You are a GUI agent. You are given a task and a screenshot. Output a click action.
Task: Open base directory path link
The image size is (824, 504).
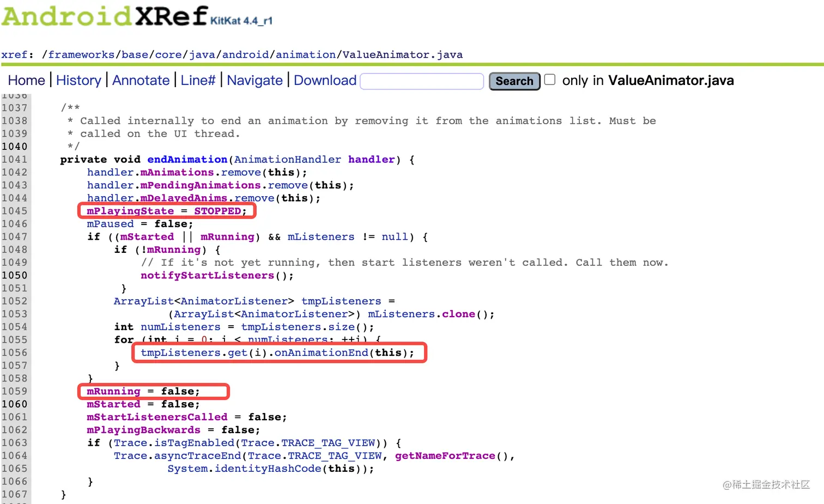[135, 54]
